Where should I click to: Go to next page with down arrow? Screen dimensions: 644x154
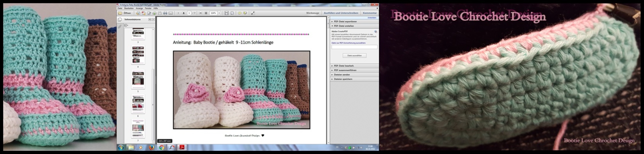pyautogui.click(x=184, y=13)
